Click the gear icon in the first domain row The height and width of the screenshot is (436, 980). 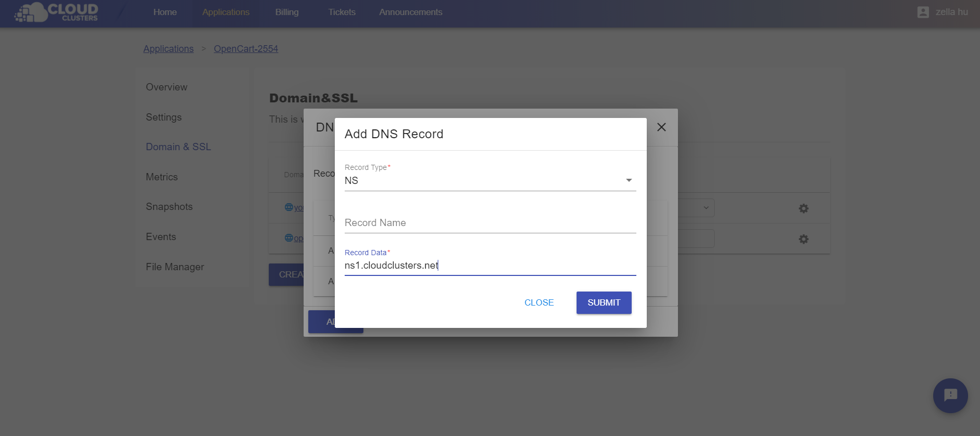click(x=803, y=208)
